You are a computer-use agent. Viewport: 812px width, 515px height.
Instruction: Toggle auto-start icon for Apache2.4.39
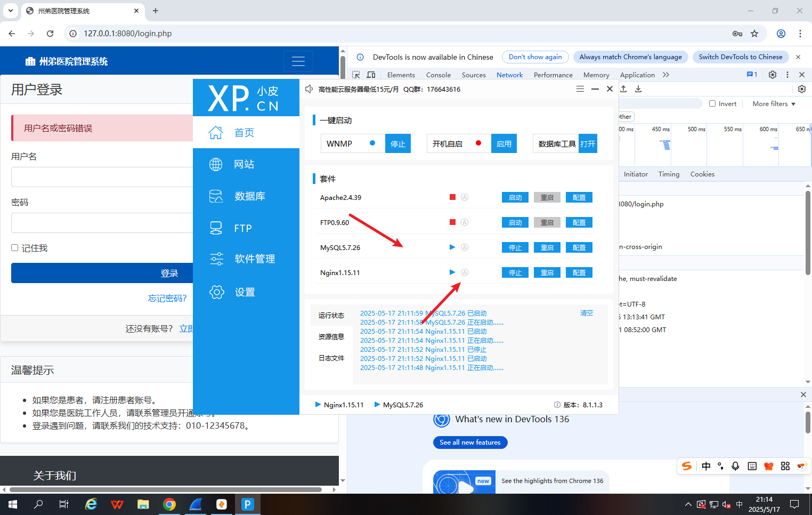coord(465,197)
